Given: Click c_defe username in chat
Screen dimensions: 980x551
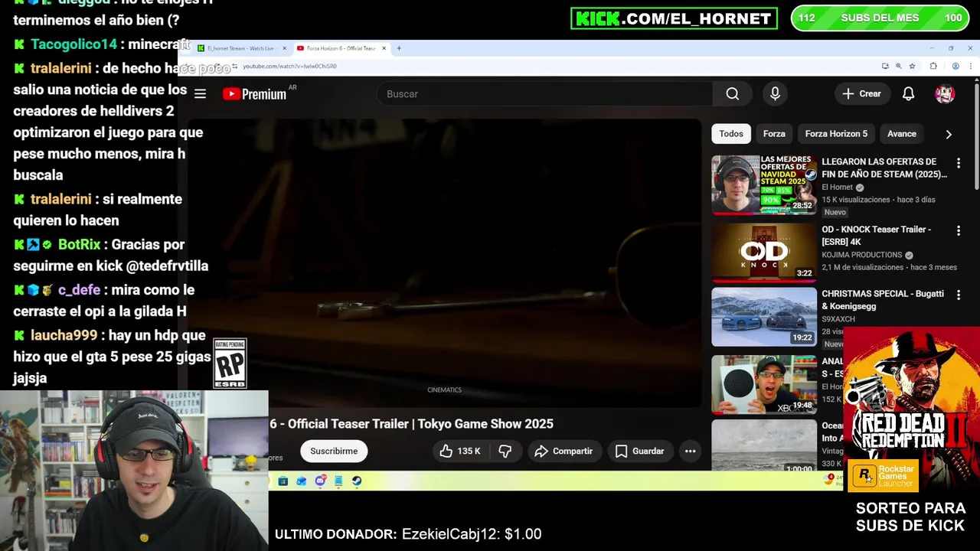Looking at the screenshot, I should 79,290.
